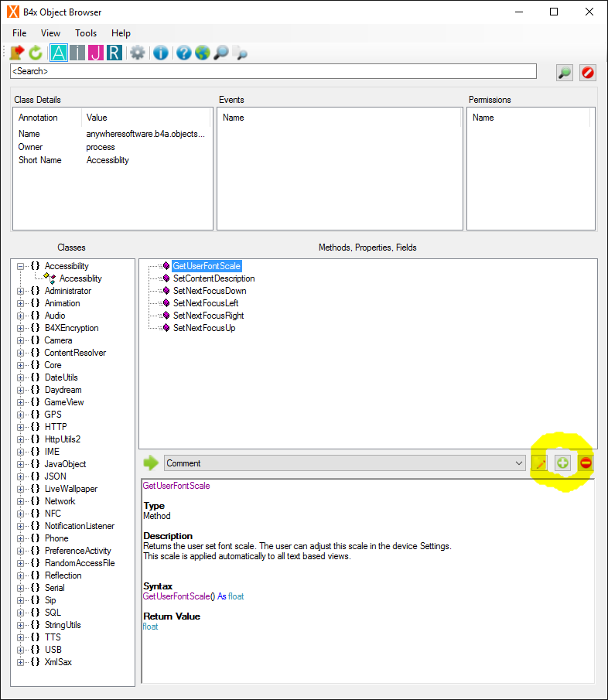Expand the Phone library node
608x700 pixels.
(x=20, y=539)
